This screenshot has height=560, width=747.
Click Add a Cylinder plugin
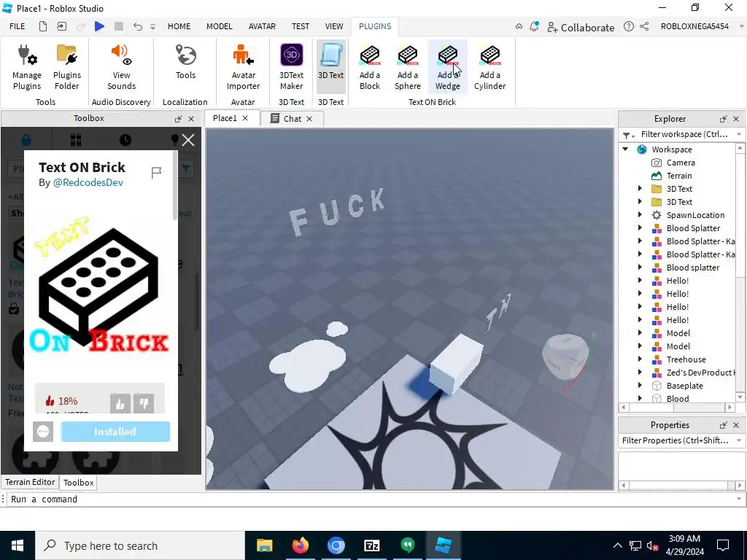(x=489, y=67)
